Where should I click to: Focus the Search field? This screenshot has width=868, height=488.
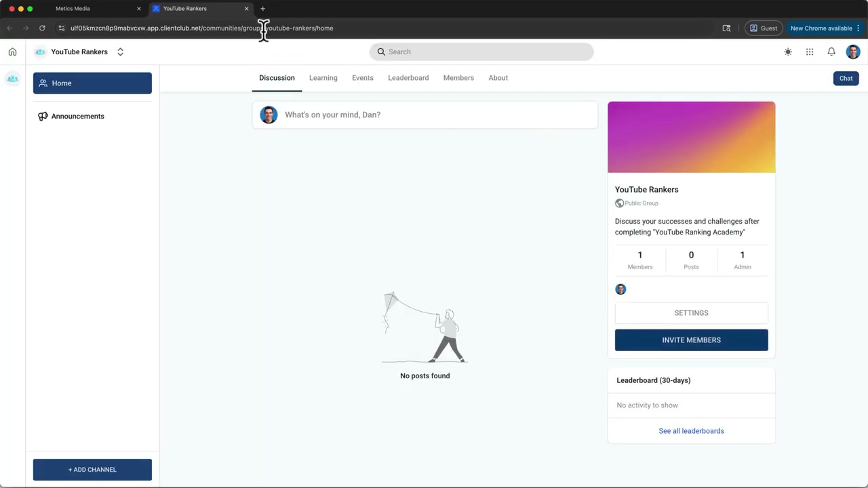[x=481, y=52]
